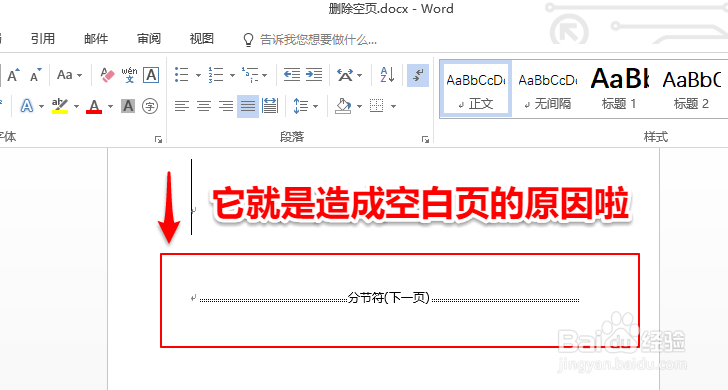Expand shading color dropdown arrow
This screenshot has height=390, width=728.
[x=359, y=107]
